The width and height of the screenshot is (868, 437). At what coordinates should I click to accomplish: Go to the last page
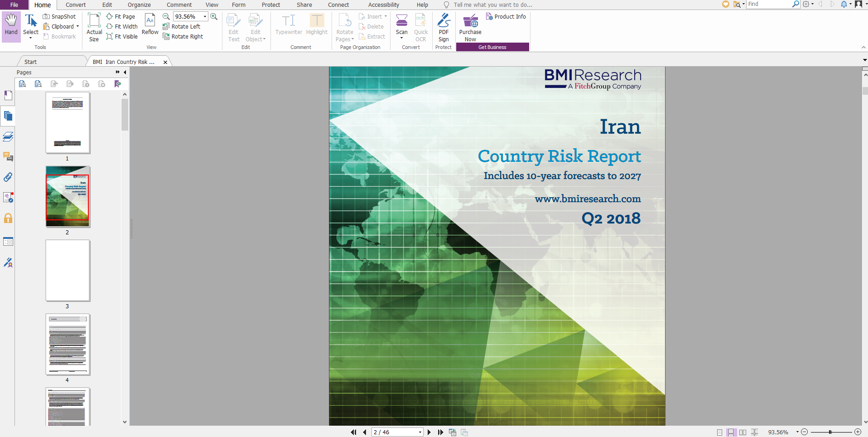coord(440,432)
